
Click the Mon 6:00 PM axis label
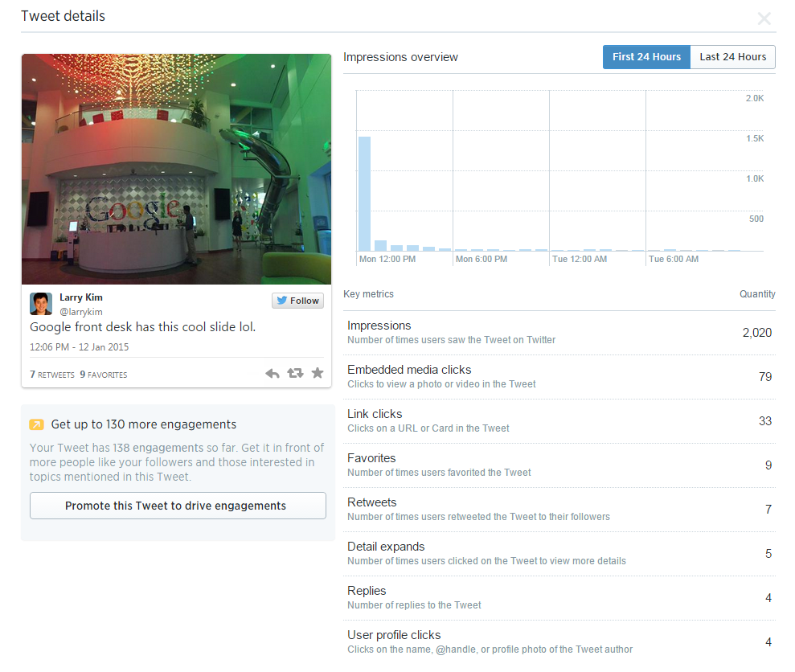pos(482,259)
